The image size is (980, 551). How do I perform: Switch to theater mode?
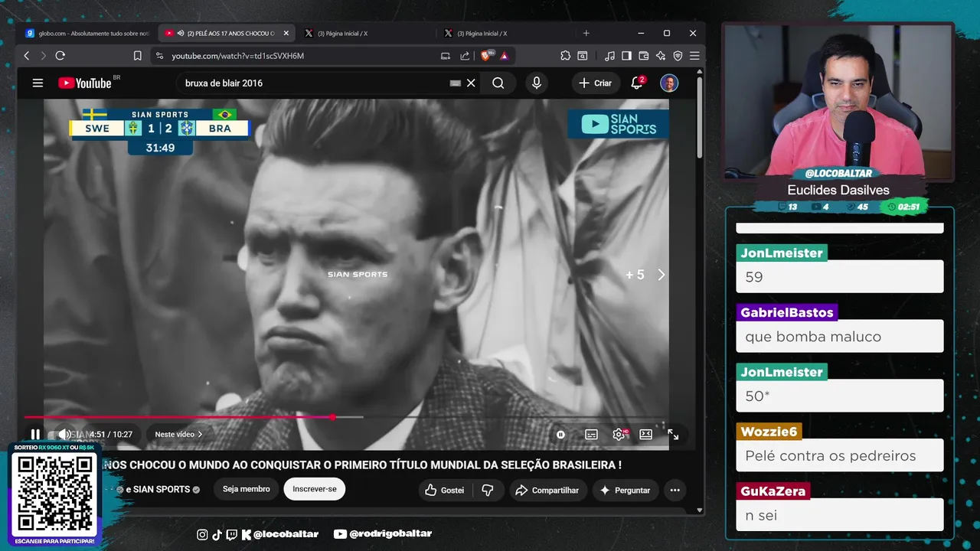point(645,435)
